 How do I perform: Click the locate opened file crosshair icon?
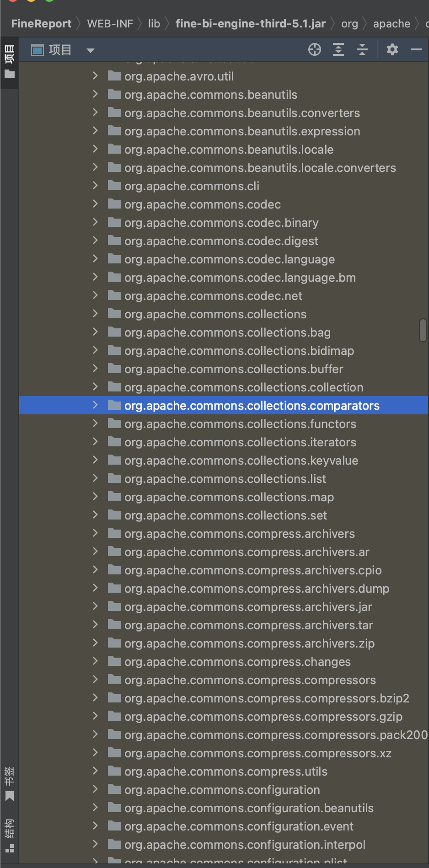point(315,49)
